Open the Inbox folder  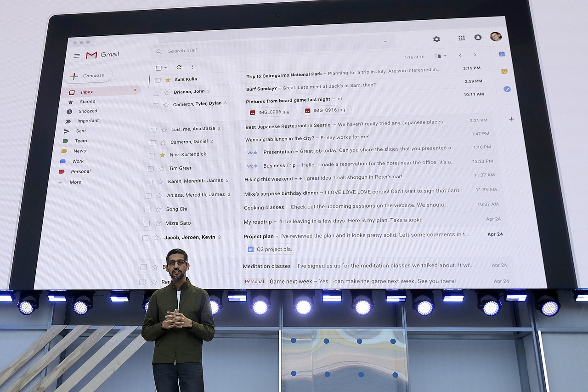click(x=102, y=91)
